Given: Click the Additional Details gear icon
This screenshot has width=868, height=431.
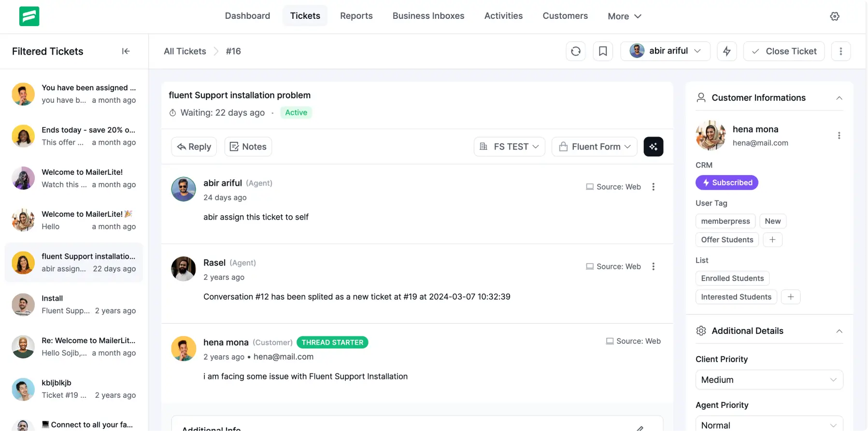Looking at the screenshot, I should pyautogui.click(x=701, y=331).
